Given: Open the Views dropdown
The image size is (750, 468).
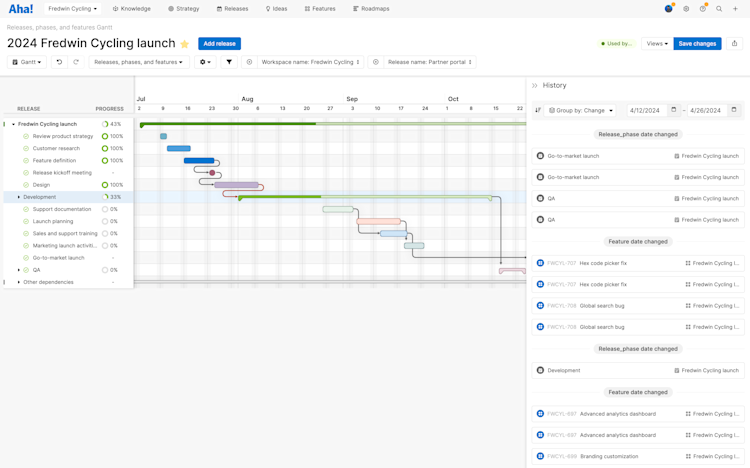Looking at the screenshot, I should (657, 44).
